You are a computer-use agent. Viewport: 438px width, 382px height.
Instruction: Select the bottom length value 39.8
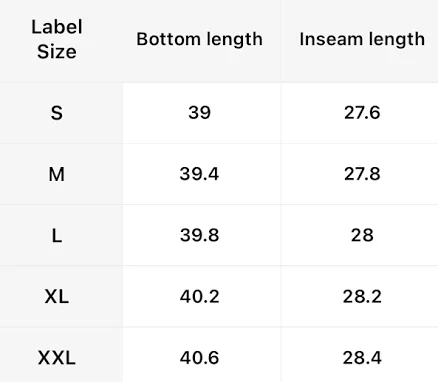(x=199, y=235)
